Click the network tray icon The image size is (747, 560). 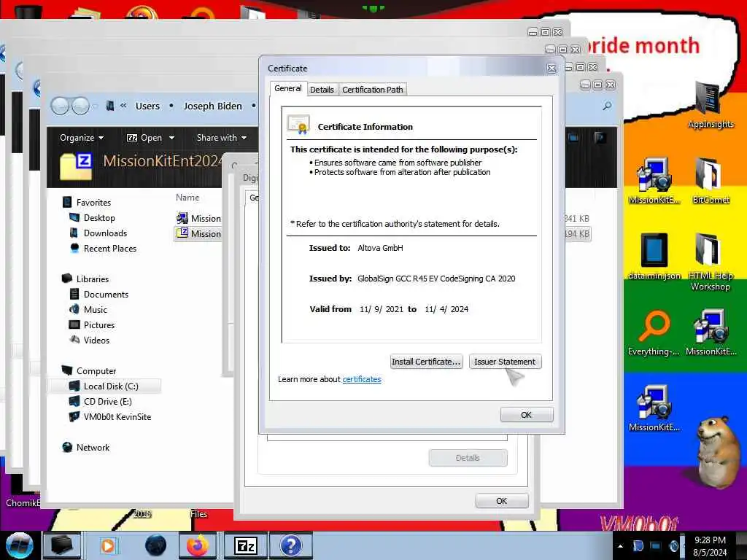pyautogui.click(x=656, y=545)
